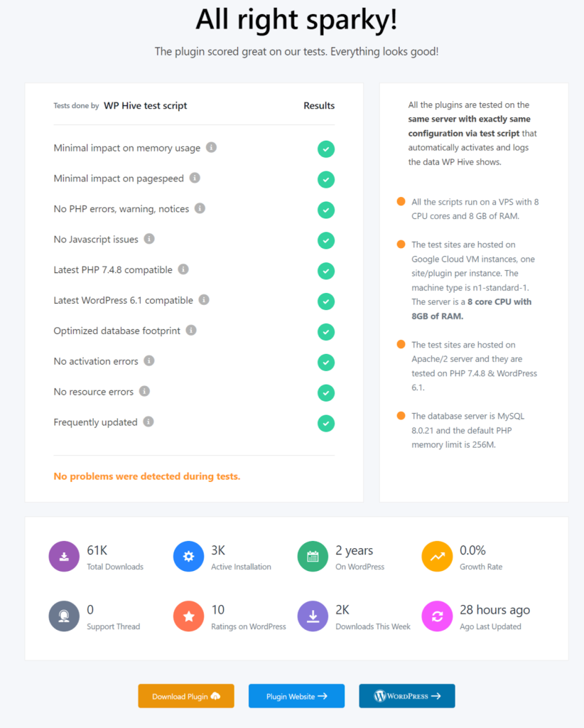Click the pink Last Updated refresh icon

(437, 616)
